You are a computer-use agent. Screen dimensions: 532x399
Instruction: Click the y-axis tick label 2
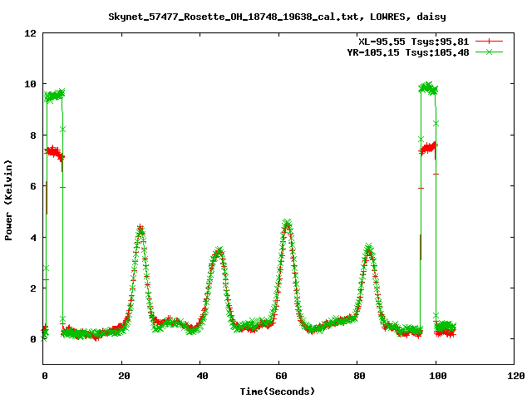(x=33, y=288)
